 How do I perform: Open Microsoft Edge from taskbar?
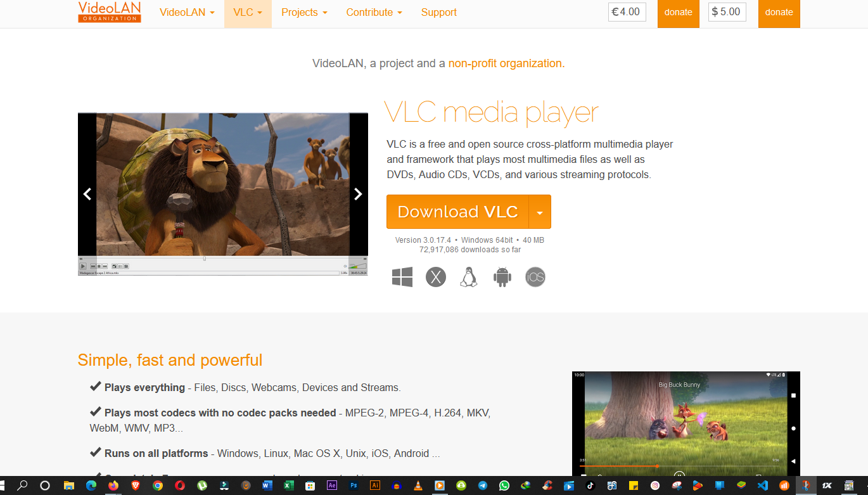tap(91, 485)
